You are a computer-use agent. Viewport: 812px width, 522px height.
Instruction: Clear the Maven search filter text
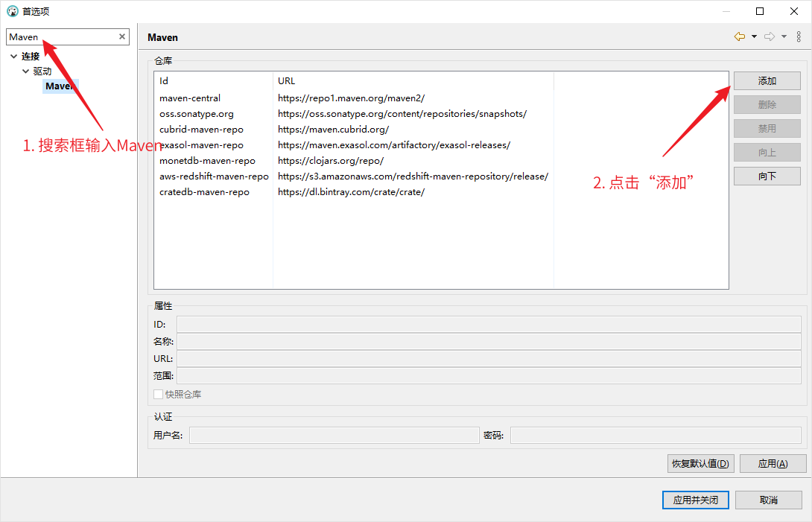click(122, 36)
